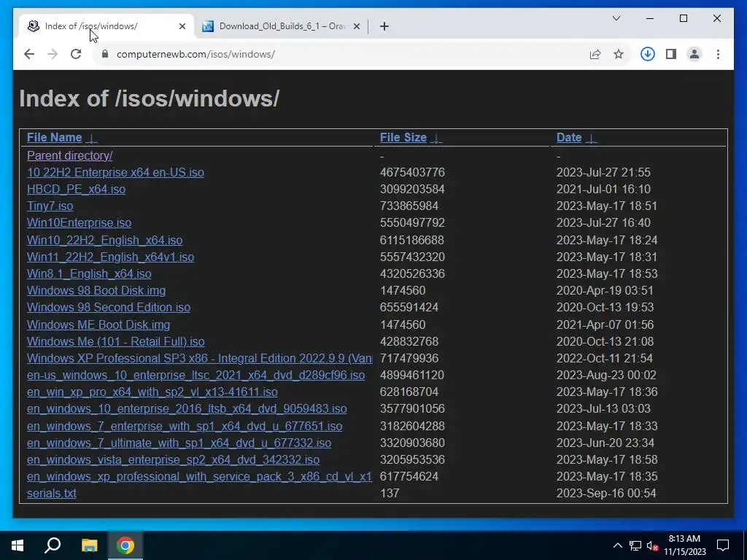
Task: Open the downloads icon in toolbar
Action: (648, 54)
